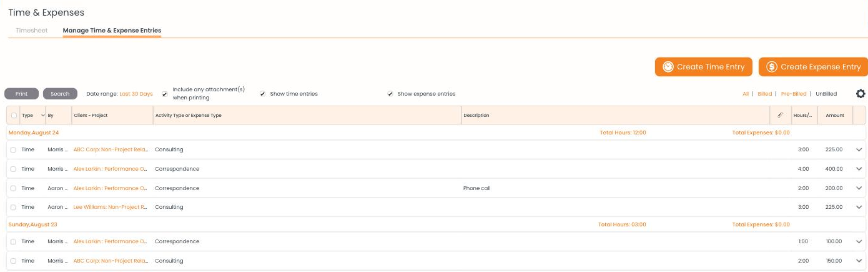This screenshot has width=868, height=272.
Task: Sort by Amount column header
Action: coord(835,116)
